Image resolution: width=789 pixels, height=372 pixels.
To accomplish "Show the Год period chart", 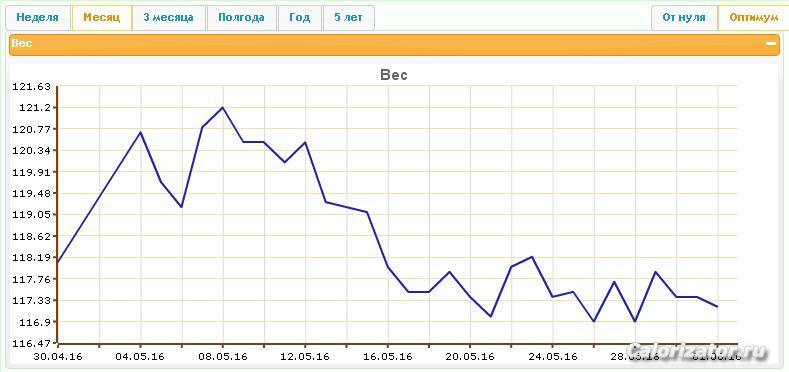I will 300,18.
